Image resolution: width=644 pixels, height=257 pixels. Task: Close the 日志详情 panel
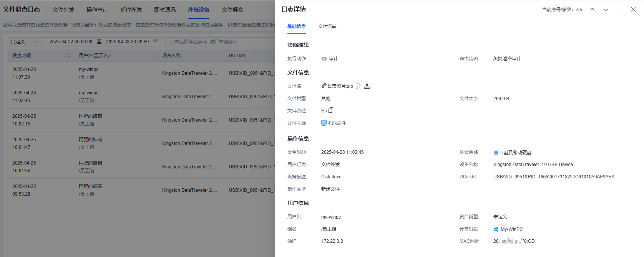[633, 10]
